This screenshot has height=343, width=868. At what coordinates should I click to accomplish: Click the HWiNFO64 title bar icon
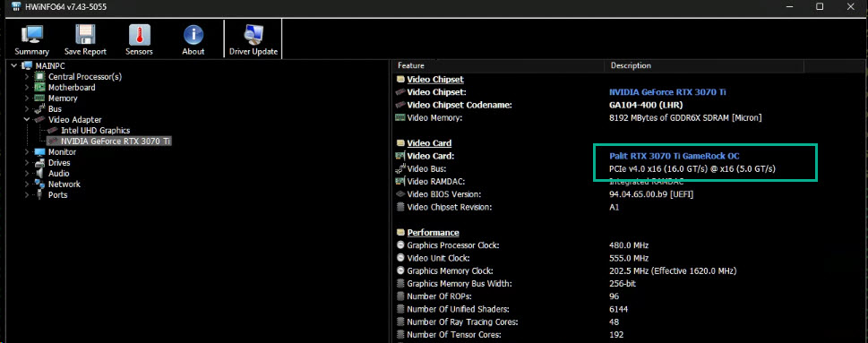pyautogui.click(x=17, y=6)
